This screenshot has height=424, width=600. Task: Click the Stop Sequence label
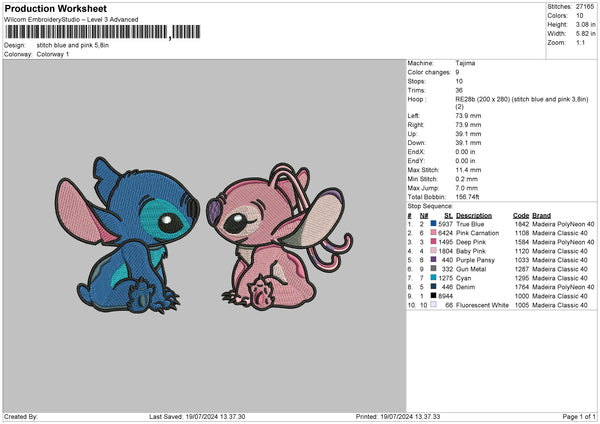point(428,206)
